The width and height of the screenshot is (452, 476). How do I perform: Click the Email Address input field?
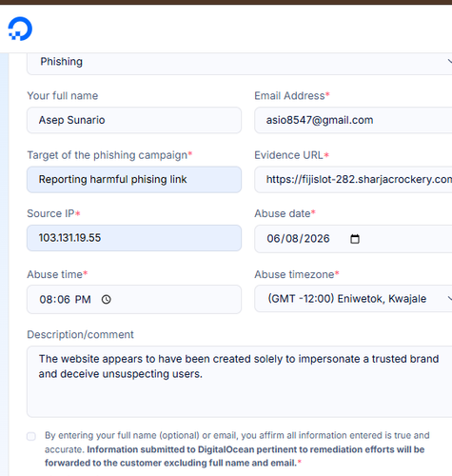[353, 120]
